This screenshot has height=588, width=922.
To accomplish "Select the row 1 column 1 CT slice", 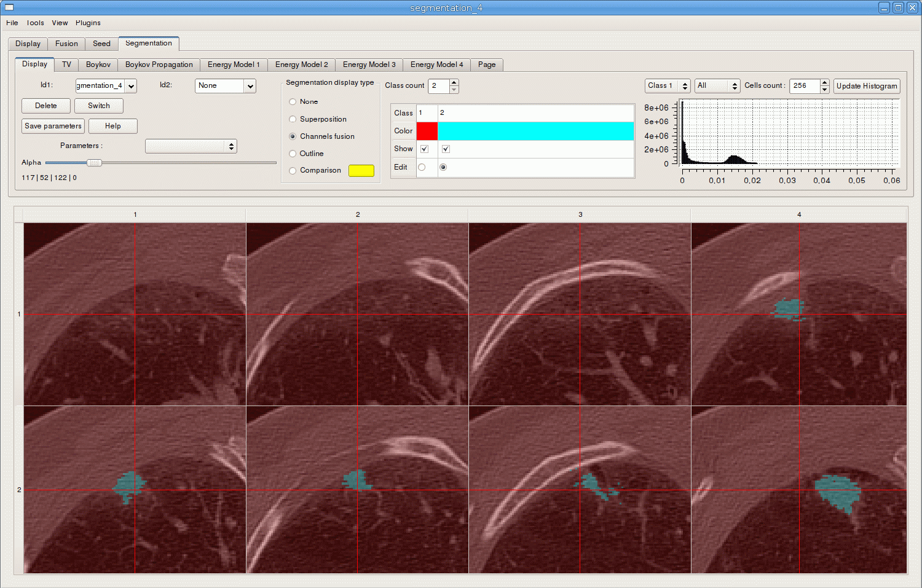I will tap(135, 314).
